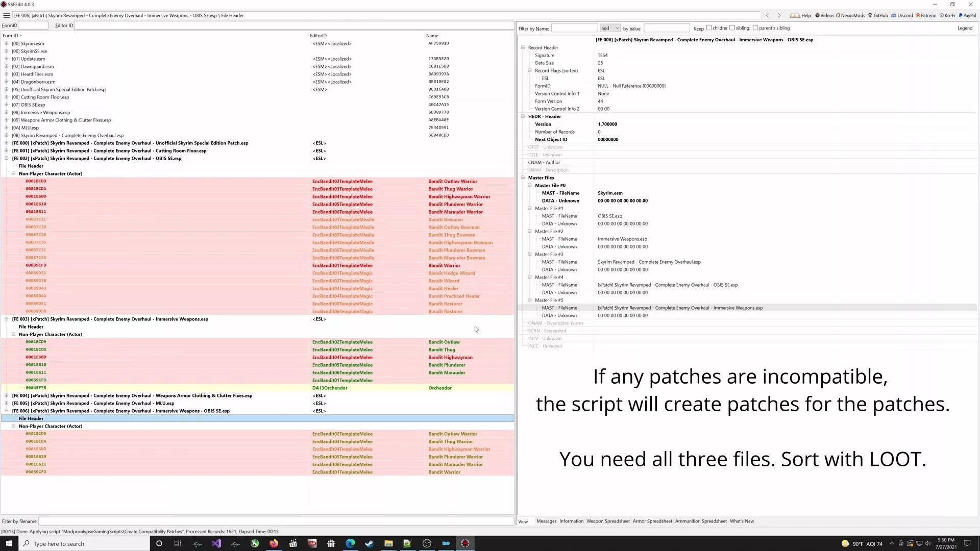Collapse the HEDR - Header section

click(x=523, y=116)
